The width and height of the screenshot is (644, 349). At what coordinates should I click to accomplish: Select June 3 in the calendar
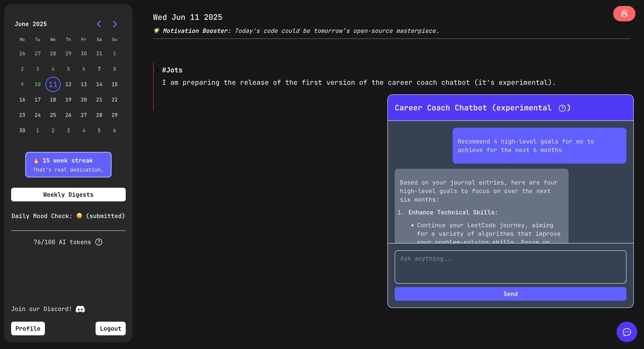[37, 69]
